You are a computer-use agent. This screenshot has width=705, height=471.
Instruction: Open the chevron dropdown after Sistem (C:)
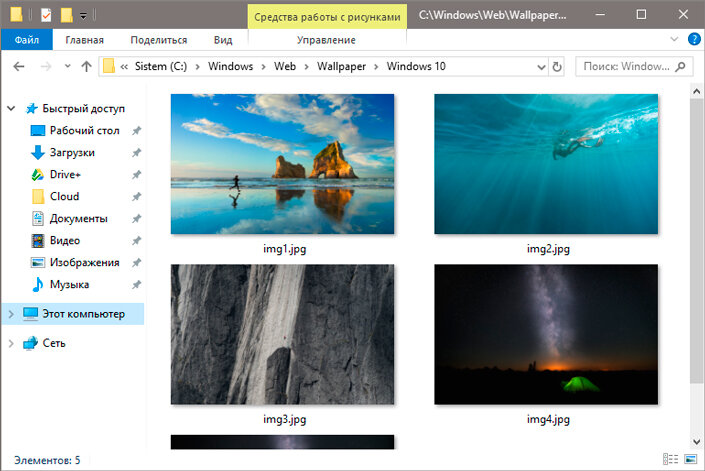click(x=197, y=67)
